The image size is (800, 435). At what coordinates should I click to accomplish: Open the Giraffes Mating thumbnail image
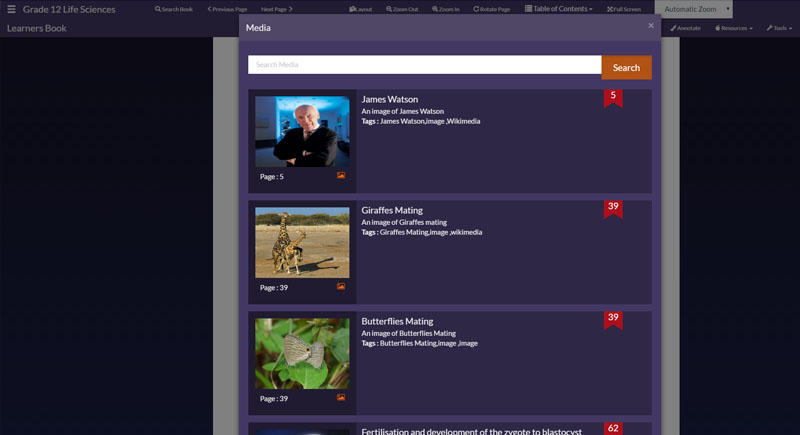click(x=302, y=242)
